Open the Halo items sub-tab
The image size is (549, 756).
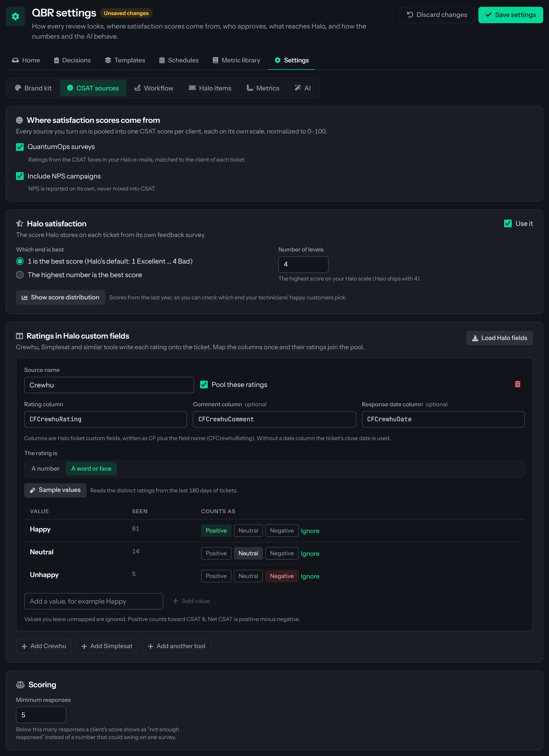tap(210, 88)
